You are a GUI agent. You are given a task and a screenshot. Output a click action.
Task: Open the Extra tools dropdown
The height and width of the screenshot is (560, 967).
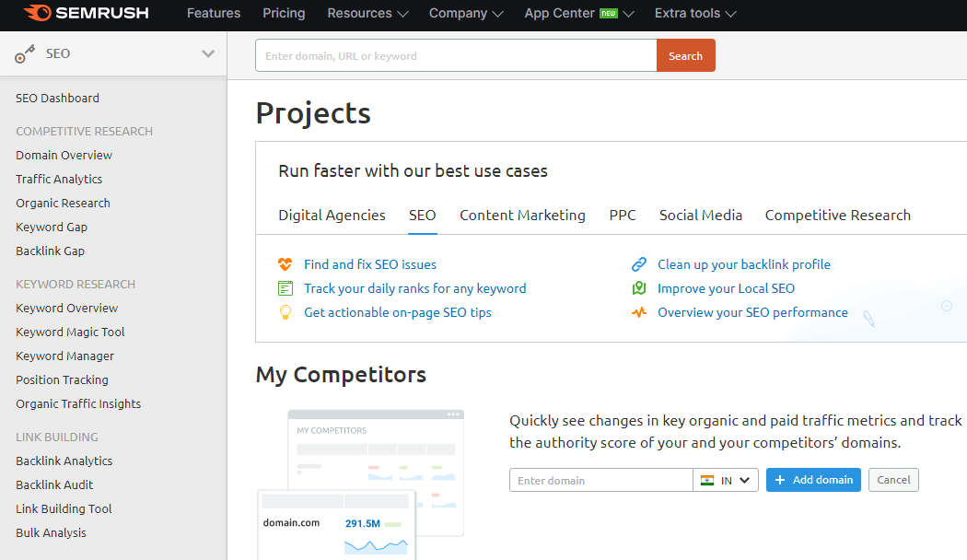click(695, 13)
